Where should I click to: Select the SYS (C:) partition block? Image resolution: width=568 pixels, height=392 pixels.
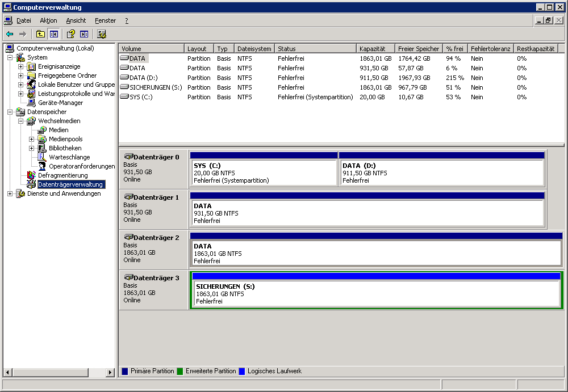tap(264, 169)
